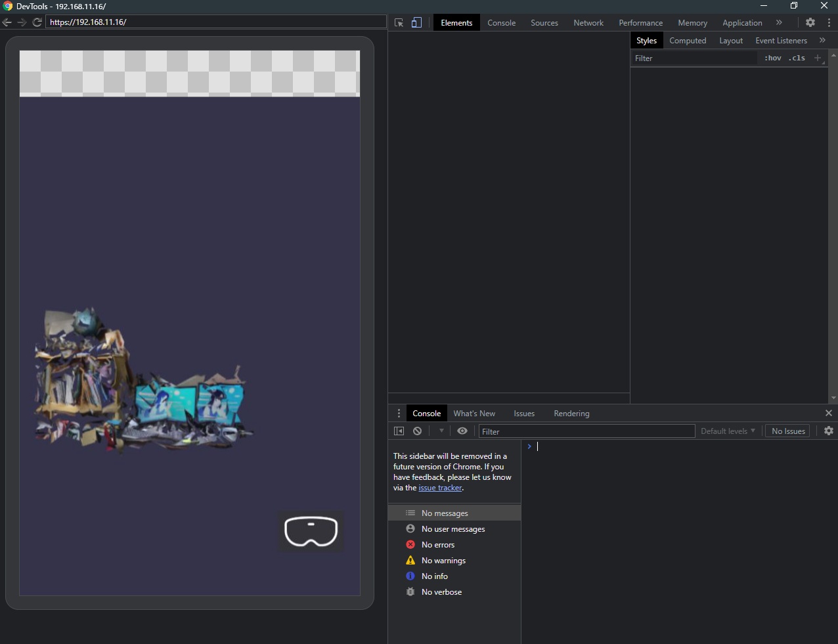Follow the issue tracker link
This screenshot has height=644, width=838.
[x=440, y=488]
